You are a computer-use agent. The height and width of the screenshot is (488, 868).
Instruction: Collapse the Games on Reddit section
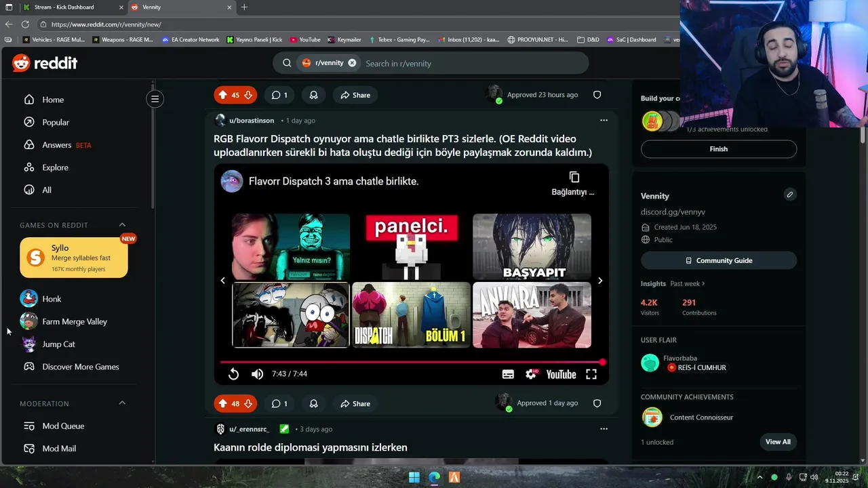[x=122, y=225]
